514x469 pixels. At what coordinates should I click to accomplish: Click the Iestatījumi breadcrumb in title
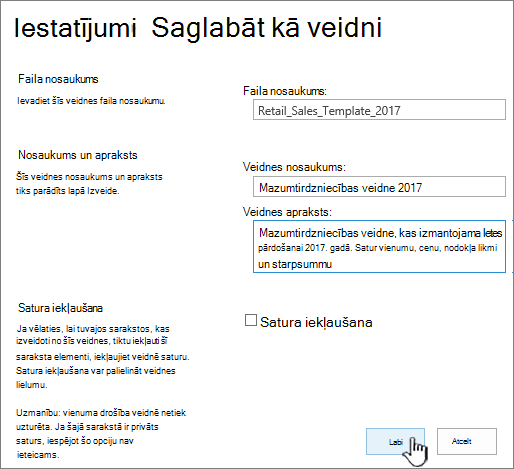point(75,28)
